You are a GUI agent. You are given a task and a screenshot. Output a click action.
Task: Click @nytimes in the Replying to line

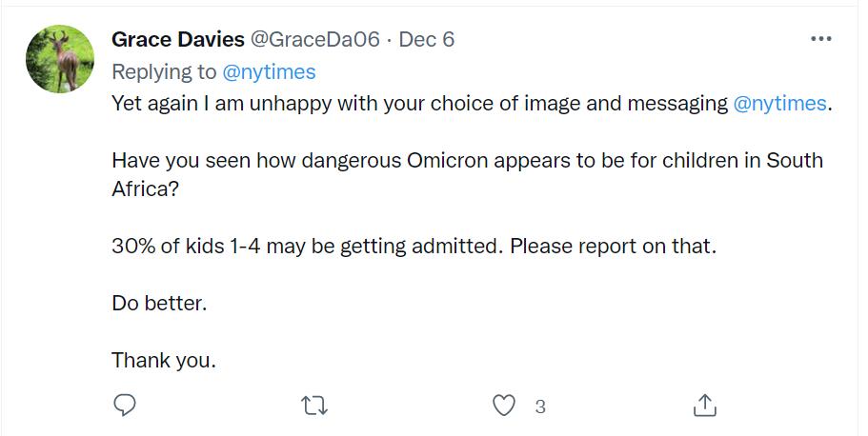pos(269,71)
